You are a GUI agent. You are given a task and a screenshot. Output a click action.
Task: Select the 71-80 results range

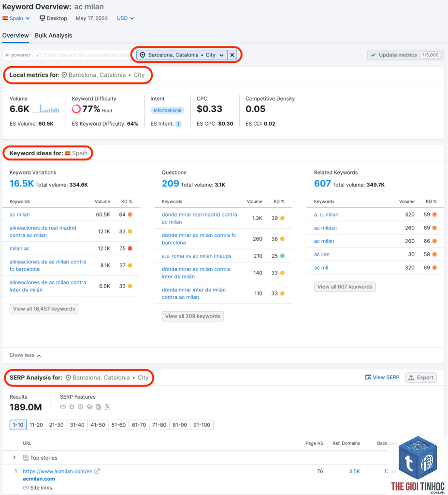point(159,425)
